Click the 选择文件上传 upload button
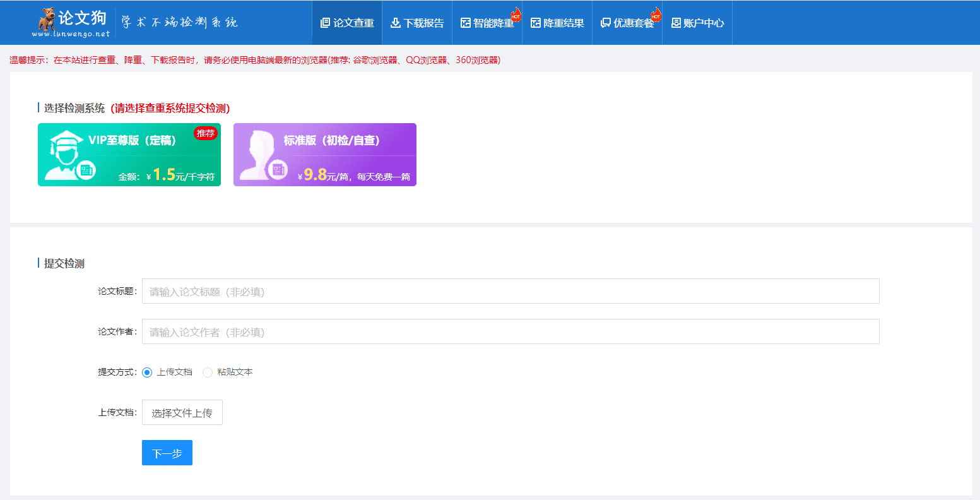Viewport: 980px width, 500px height. click(182, 412)
